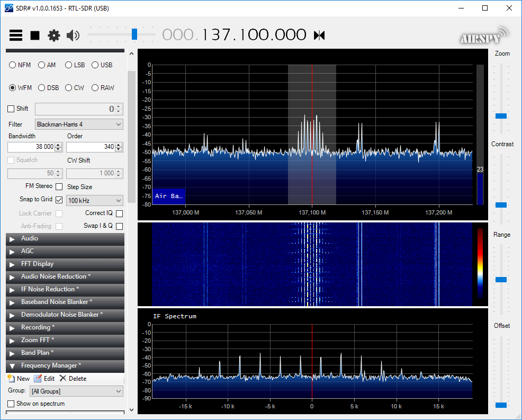The height and width of the screenshot is (420, 522).
Task: Increase Bandwidth with the up arrow
Action: 59,145
